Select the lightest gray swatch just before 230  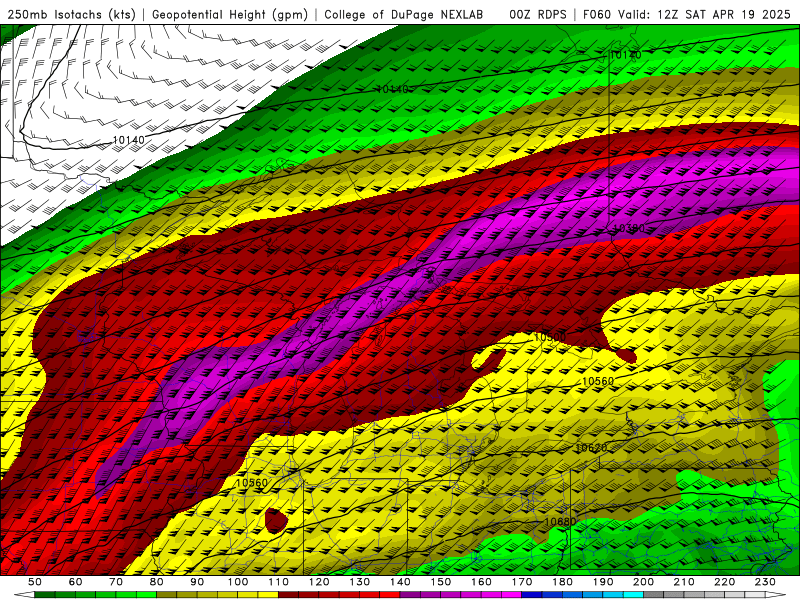click(755, 594)
